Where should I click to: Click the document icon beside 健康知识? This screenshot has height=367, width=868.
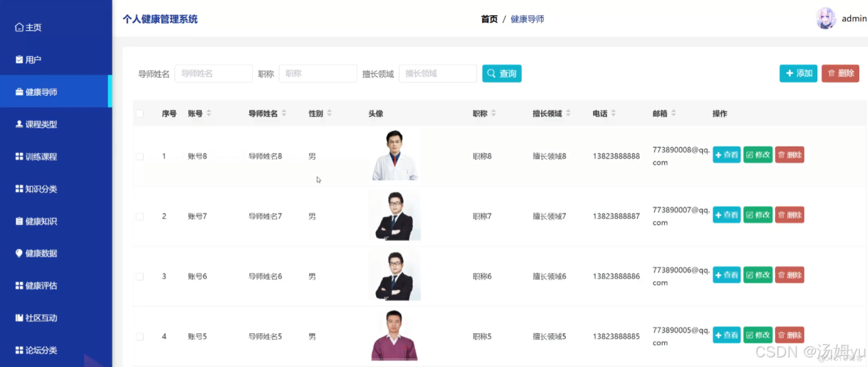click(x=19, y=221)
